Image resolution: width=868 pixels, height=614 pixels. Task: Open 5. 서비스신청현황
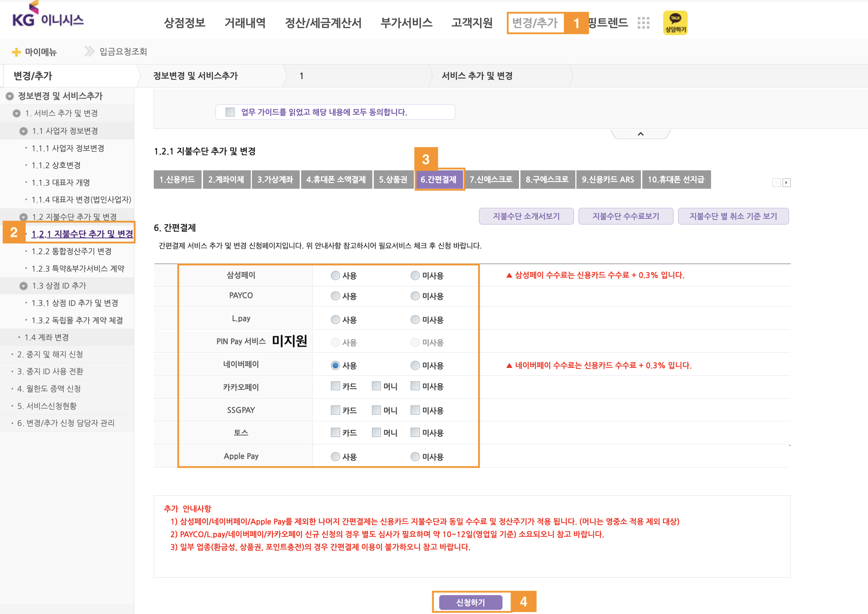(x=47, y=407)
